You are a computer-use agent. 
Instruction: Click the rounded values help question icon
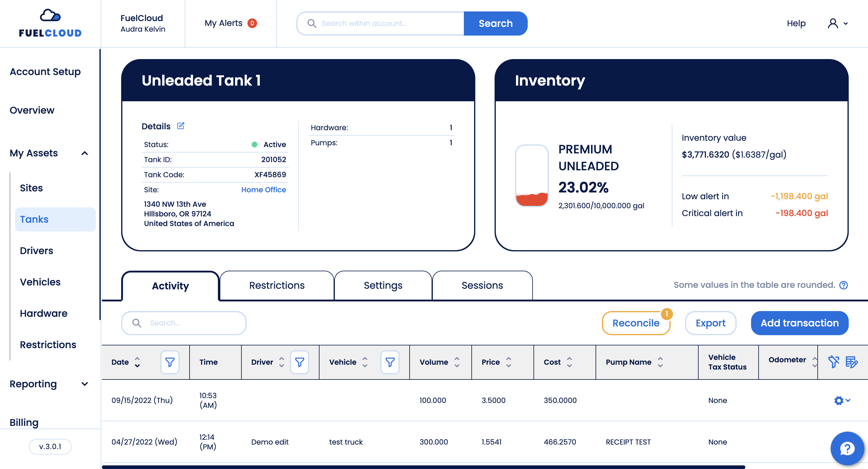[843, 285]
